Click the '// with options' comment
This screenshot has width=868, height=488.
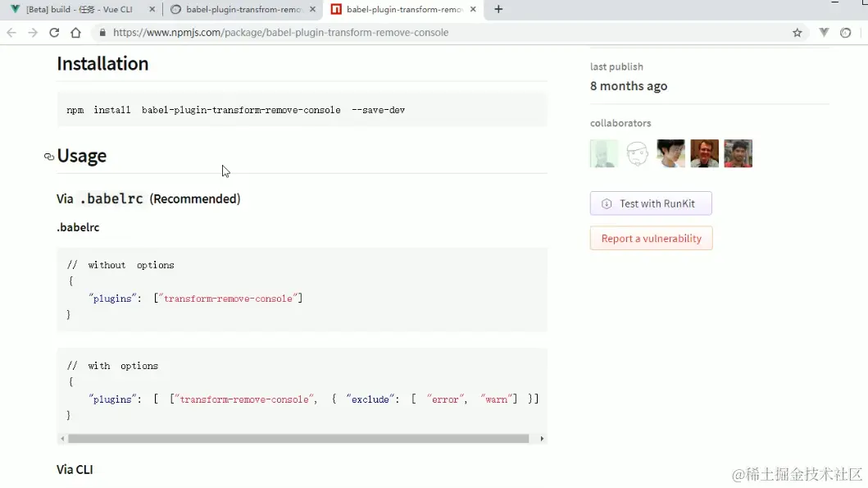coord(112,366)
